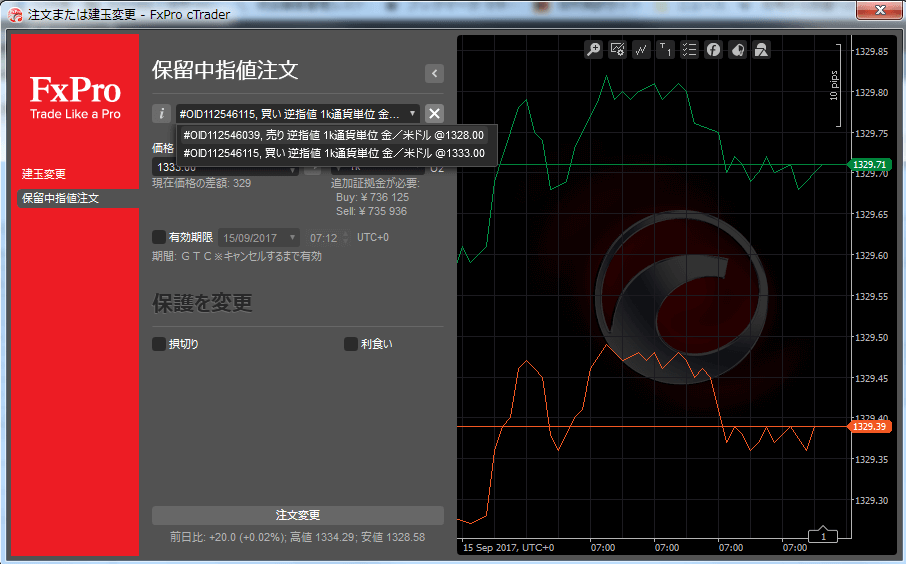
Task: Click the indicators f icon
Action: (x=714, y=50)
